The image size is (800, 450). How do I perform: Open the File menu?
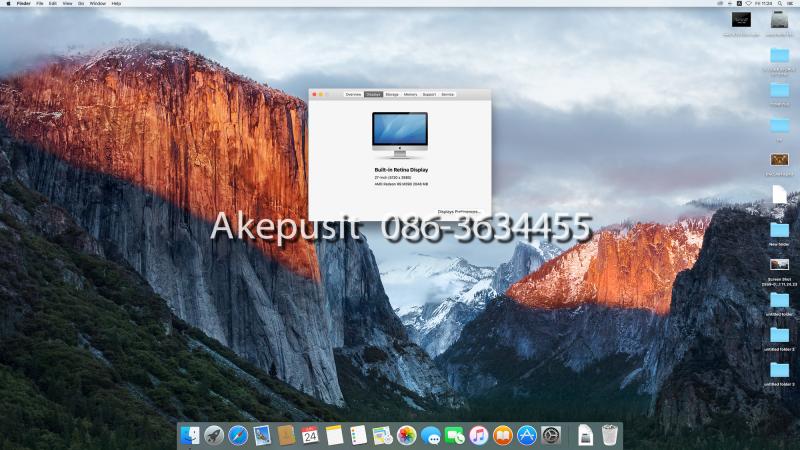(x=40, y=4)
